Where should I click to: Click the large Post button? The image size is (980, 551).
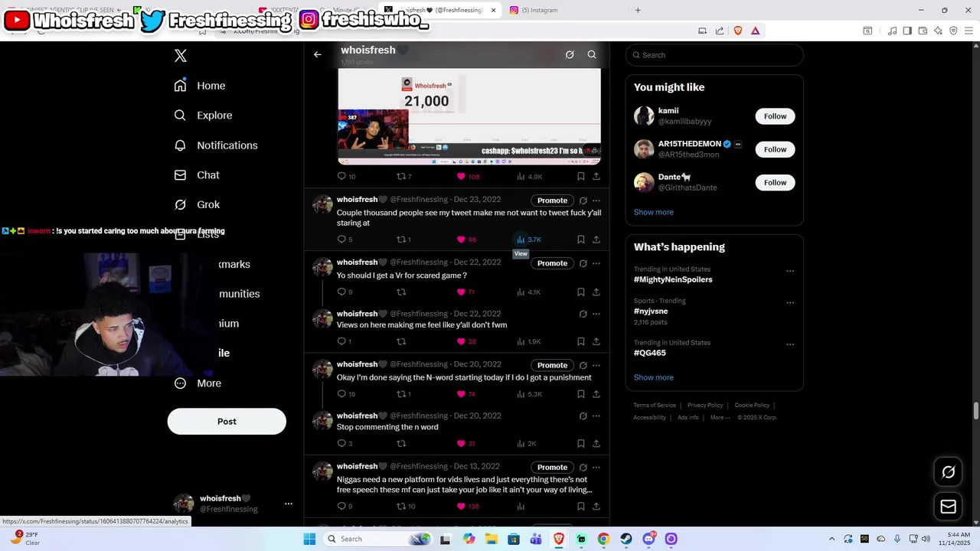click(227, 422)
